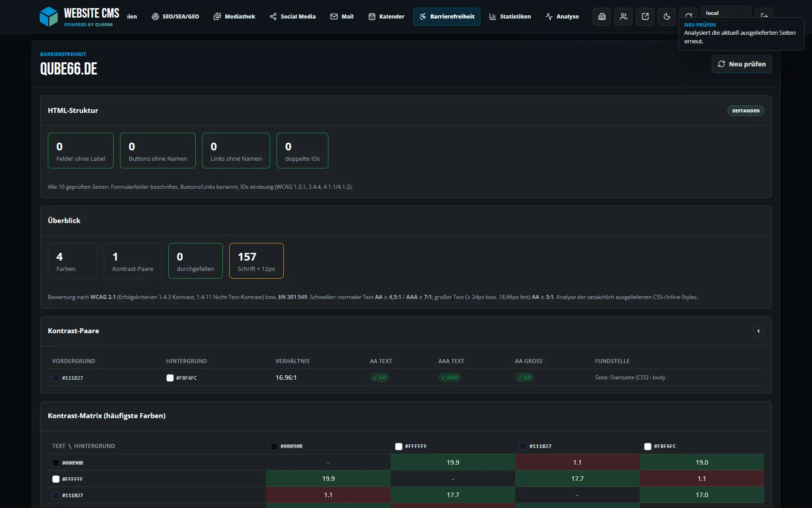Click the FUNDSTELLE column header
The width and height of the screenshot is (812, 508).
click(612, 361)
